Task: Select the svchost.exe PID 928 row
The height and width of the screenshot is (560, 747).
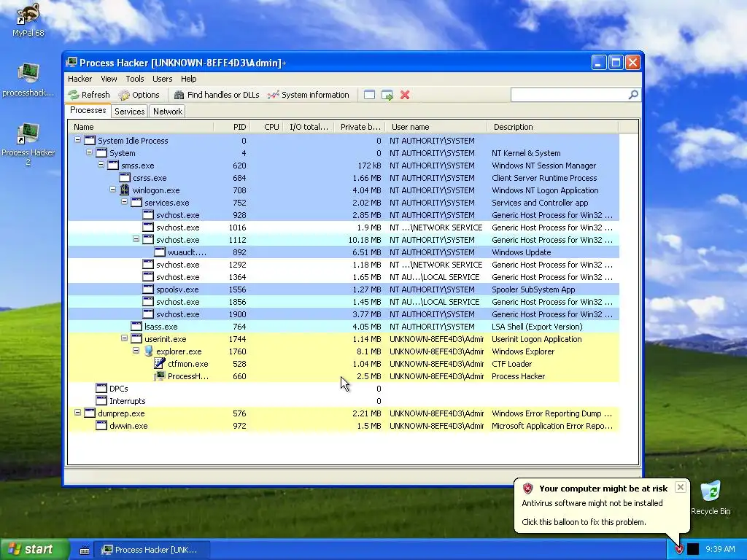Action: 343,215
